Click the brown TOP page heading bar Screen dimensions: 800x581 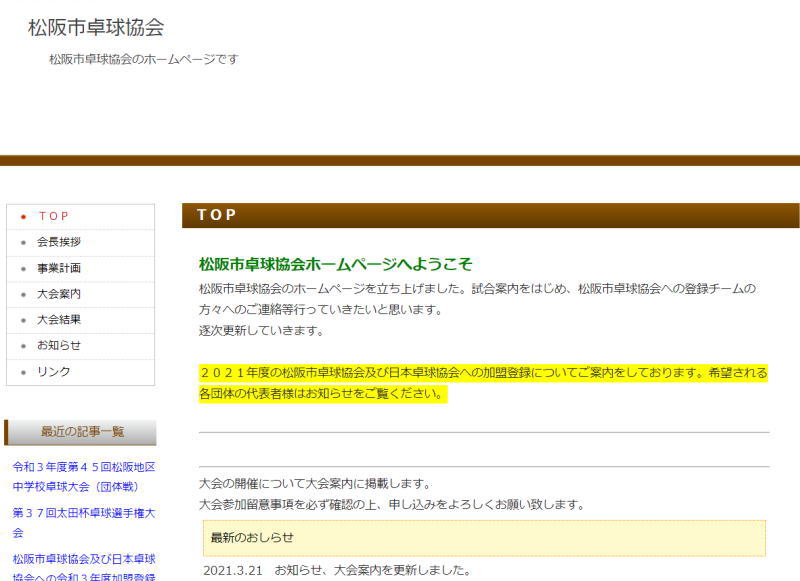pos(490,215)
